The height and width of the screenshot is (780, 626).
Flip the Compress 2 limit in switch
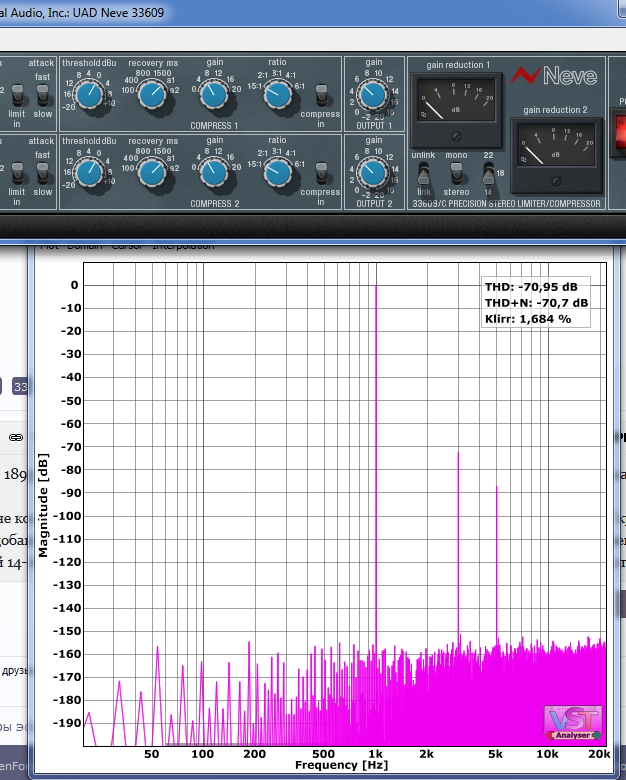coord(17,173)
